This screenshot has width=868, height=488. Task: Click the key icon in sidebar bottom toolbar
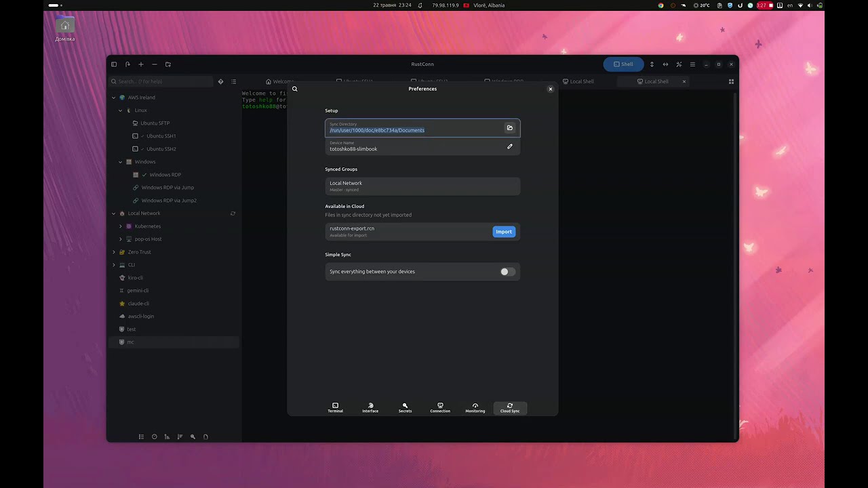pyautogui.click(x=193, y=436)
